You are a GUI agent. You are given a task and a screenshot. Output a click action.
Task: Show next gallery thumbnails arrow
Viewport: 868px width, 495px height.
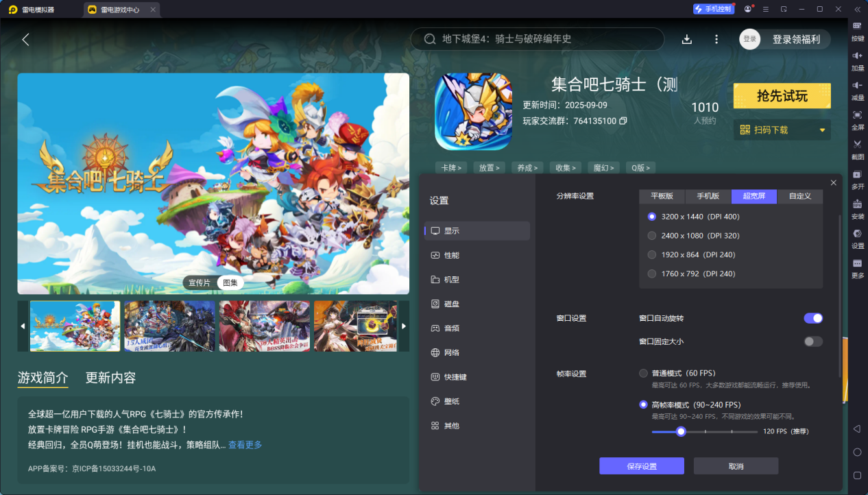(x=404, y=326)
